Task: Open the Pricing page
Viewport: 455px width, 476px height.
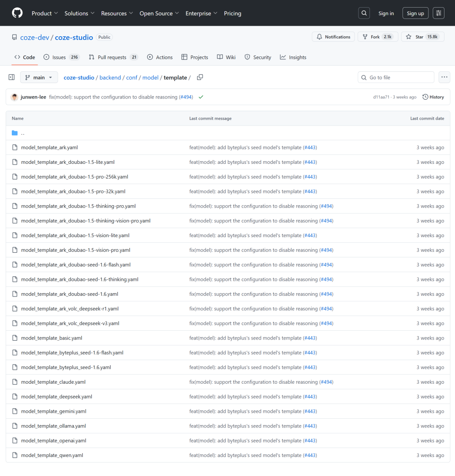Action: click(233, 13)
